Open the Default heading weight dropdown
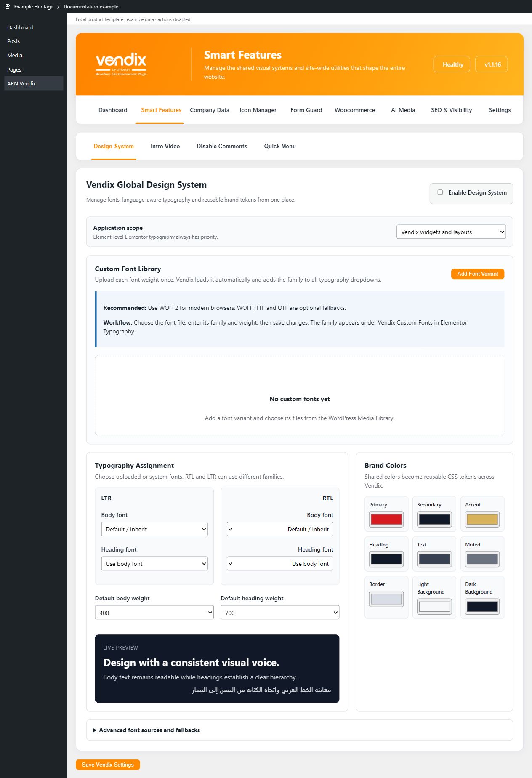Viewport: 532px width, 778px height. coord(280,613)
